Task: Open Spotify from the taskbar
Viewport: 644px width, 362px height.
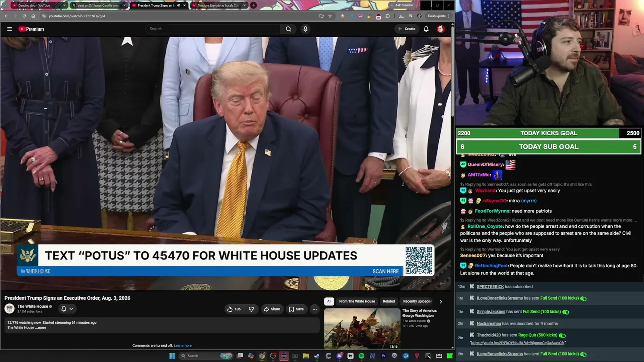Action: pyautogui.click(x=361, y=356)
